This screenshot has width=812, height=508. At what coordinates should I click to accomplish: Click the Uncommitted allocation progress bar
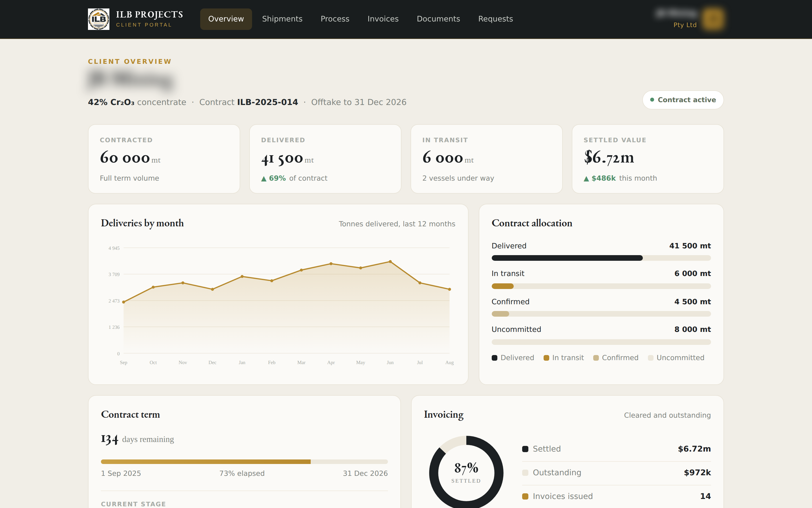coord(601,342)
